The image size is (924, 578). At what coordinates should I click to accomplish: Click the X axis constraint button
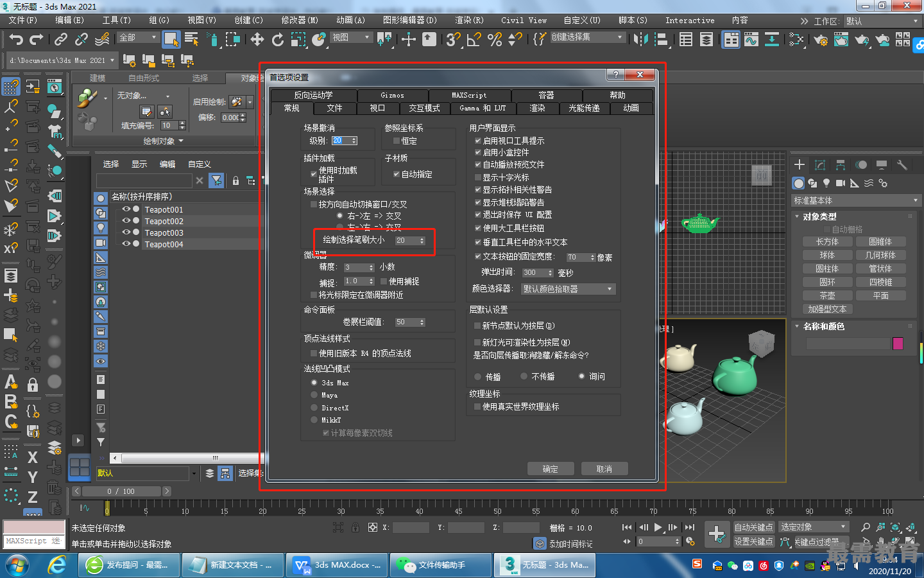pos(33,457)
